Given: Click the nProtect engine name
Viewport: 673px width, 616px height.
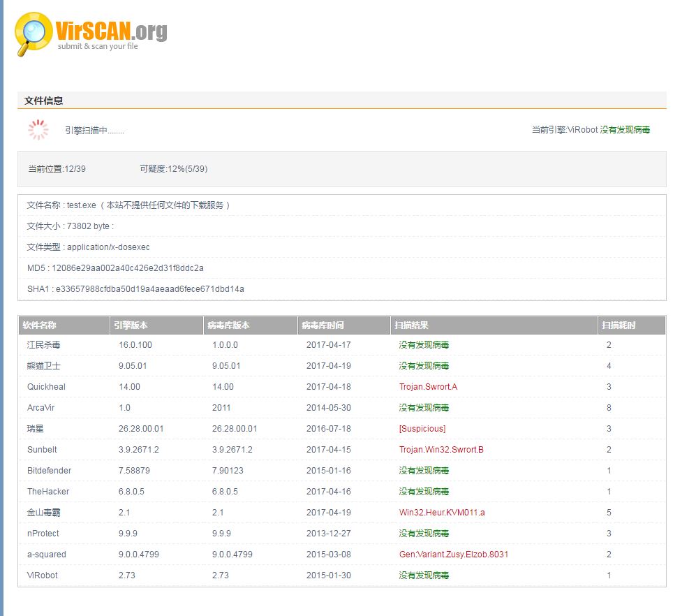Looking at the screenshot, I should click(43, 534).
